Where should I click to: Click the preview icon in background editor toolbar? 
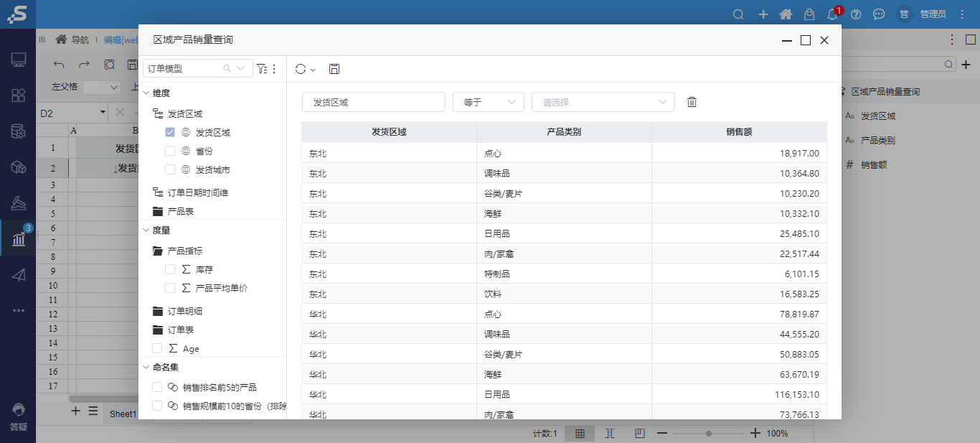pyautogui.click(x=109, y=65)
